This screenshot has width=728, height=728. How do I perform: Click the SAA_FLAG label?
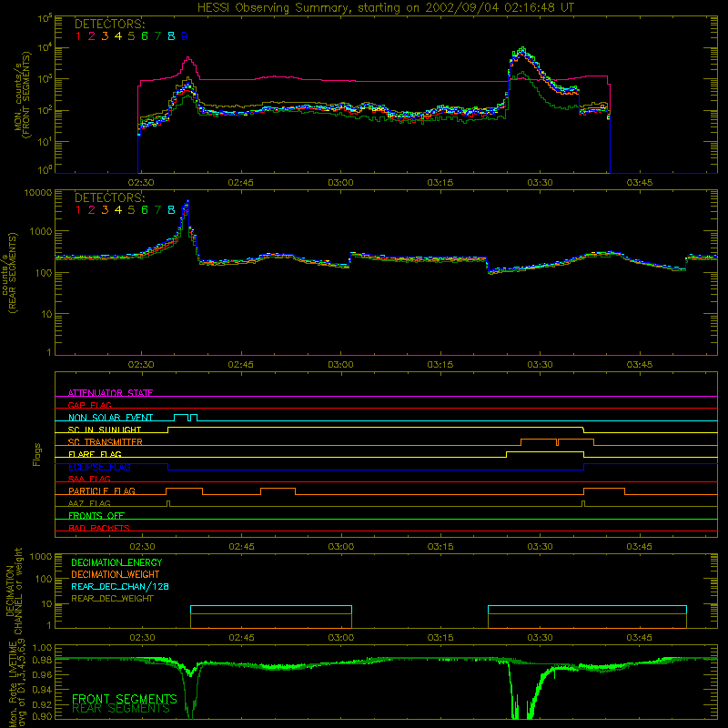pyautogui.click(x=89, y=479)
